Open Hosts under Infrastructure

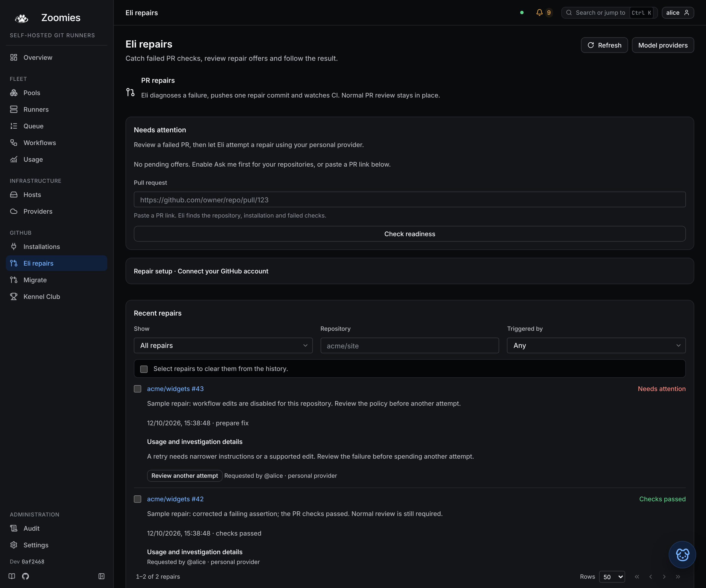click(x=56, y=195)
